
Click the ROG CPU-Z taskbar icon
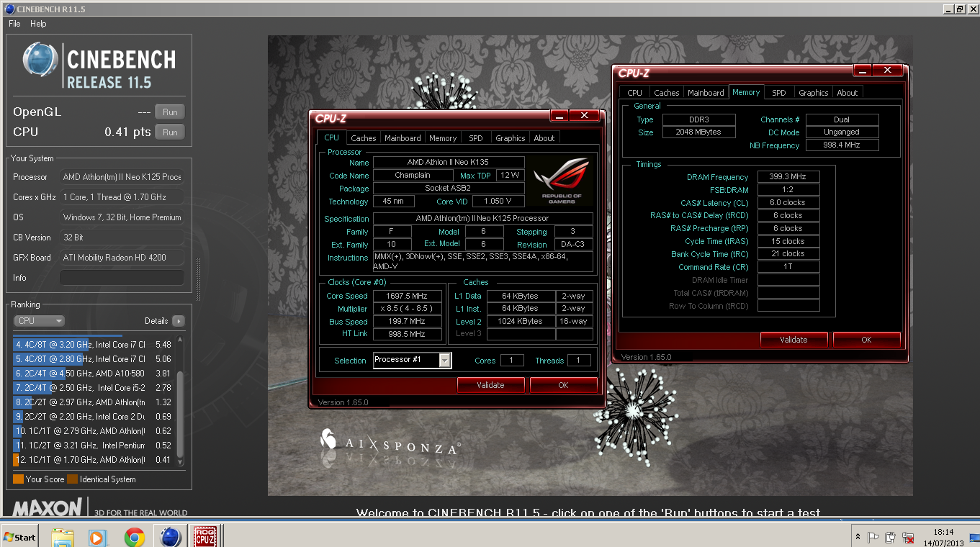[x=207, y=537]
